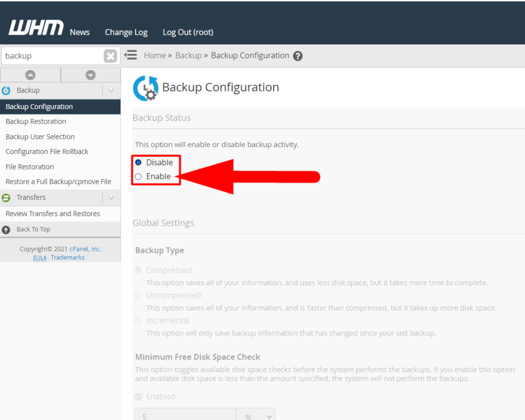This screenshot has height=420, width=525.
Task: Open the Trademarks link
Action: [68, 258]
